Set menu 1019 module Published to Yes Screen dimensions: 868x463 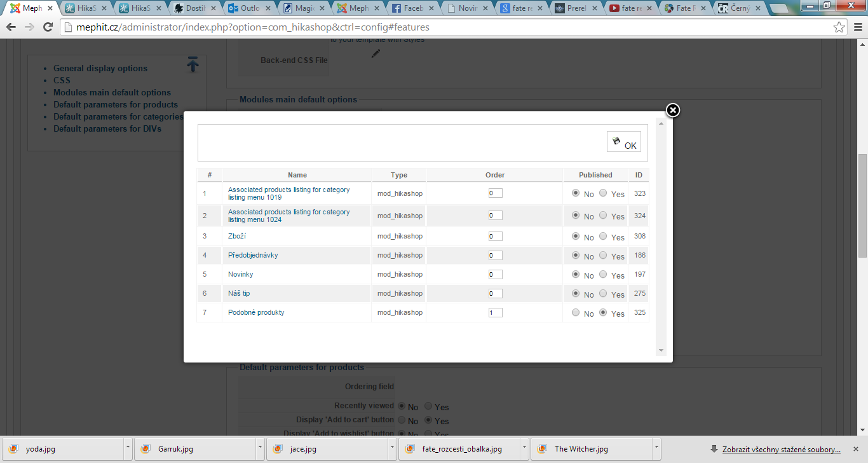(x=603, y=193)
